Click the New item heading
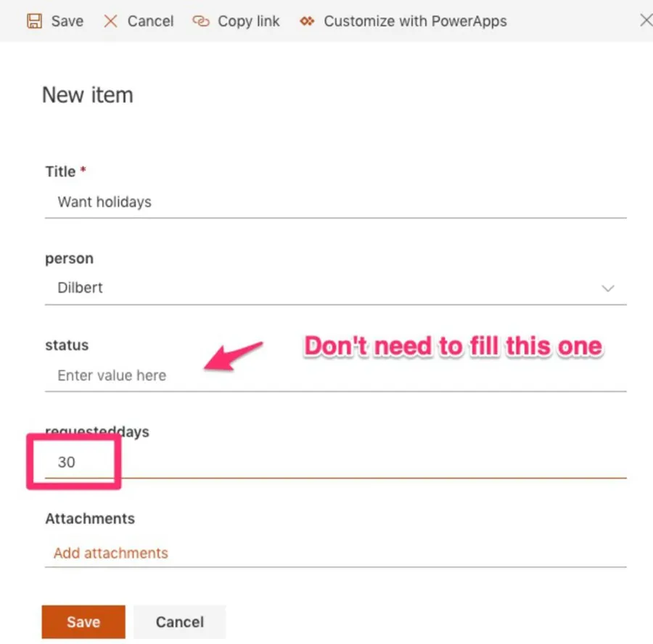 pyautogui.click(x=88, y=95)
